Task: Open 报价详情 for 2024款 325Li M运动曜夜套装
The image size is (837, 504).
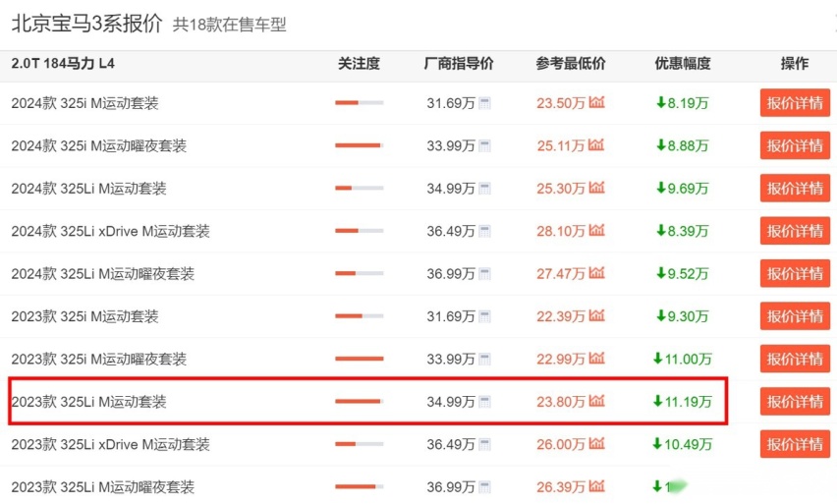Action: [x=795, y=274]
